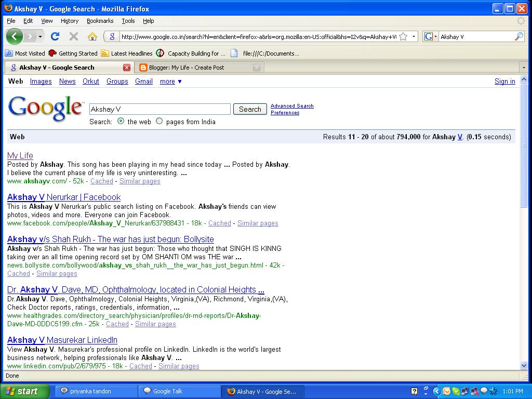Open the search engine selector dropdown

click(x=431, y=36)
